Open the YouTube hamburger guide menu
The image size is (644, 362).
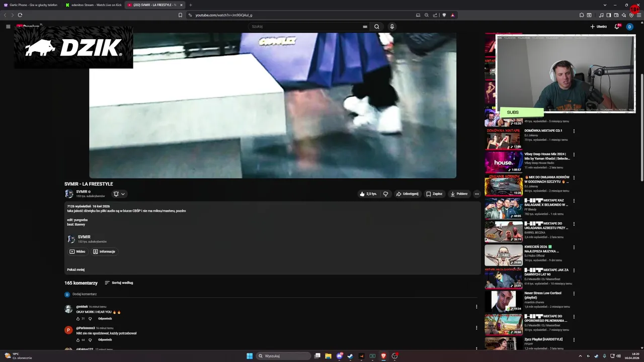point(8,27)
